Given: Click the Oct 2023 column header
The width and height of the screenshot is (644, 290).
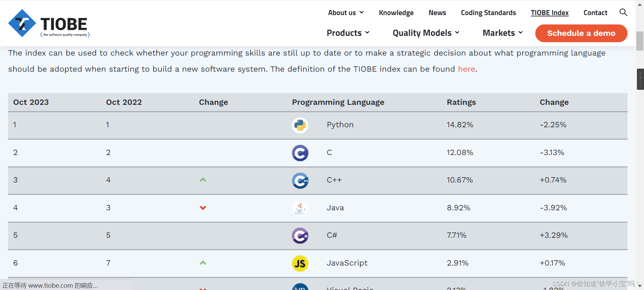Looking at the screenshot, I should pyautogui.click(x=31, y=102).
